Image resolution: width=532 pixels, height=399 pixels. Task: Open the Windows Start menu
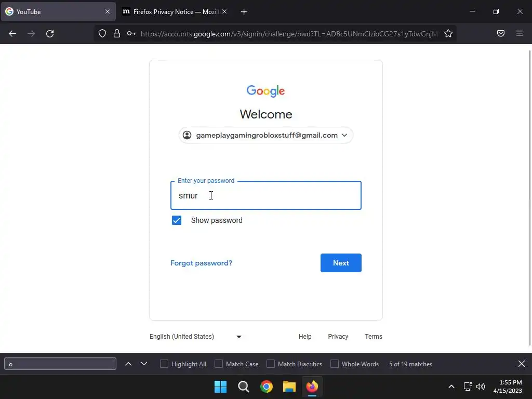tap(220, 387)
